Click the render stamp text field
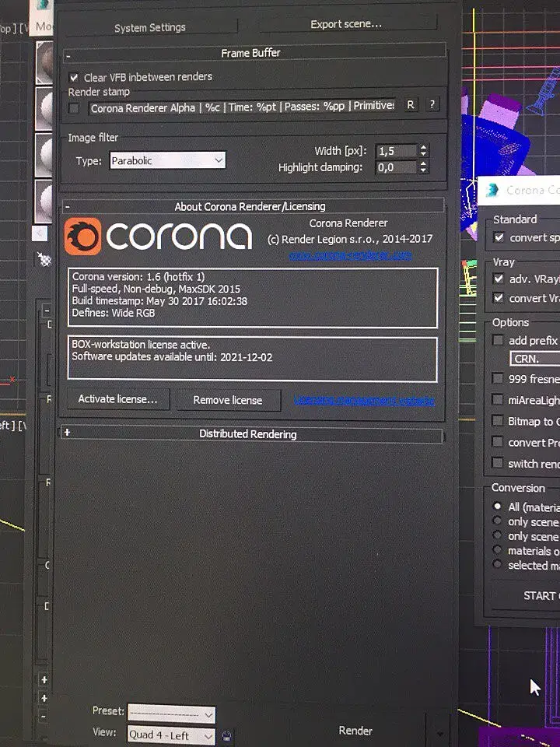Screen dimensions: 560x747 point(243,107)
